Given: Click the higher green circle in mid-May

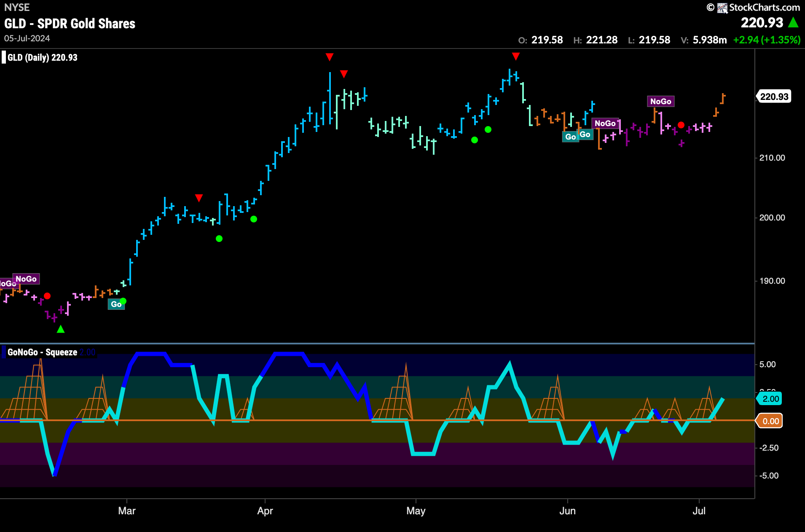Looking at the screenshot, I should (x=488, y=129).
